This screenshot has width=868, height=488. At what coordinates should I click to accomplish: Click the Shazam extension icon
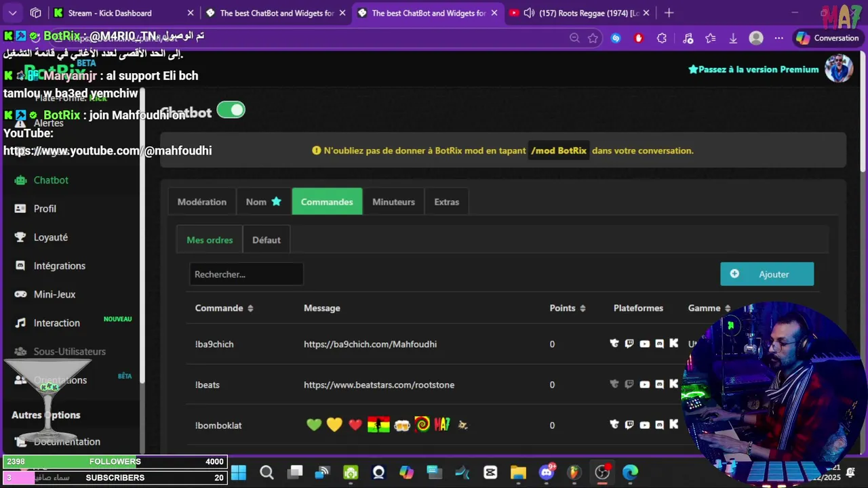(x=616, y=38)
